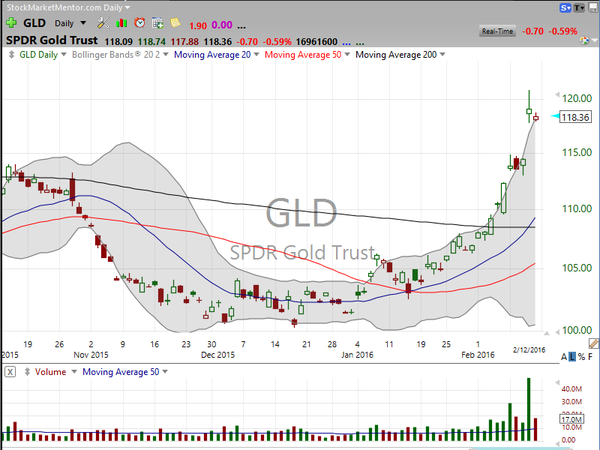Click the red Moving Average 50 label in price legend
The width and height of the screenshot is (600, 450).
(x=303, y=55)
